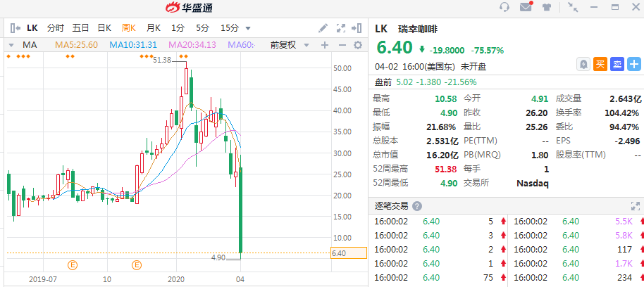Zoom out chart with minus icon

point(342,45)
